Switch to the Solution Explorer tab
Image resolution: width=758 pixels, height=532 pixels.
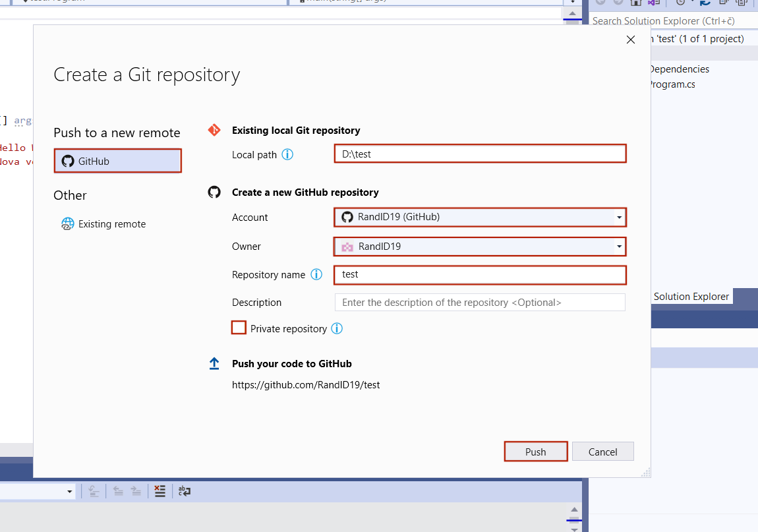tap(691, 297)
